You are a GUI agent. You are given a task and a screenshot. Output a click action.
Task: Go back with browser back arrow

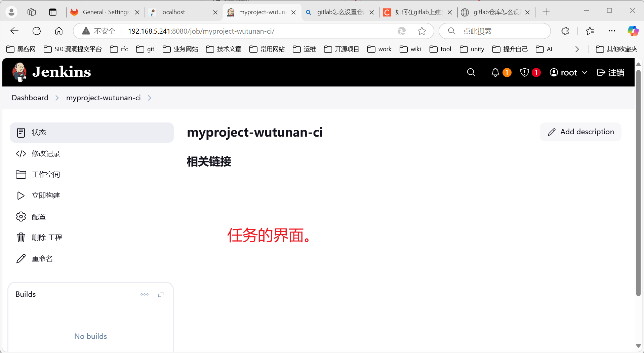coord(14,31)
